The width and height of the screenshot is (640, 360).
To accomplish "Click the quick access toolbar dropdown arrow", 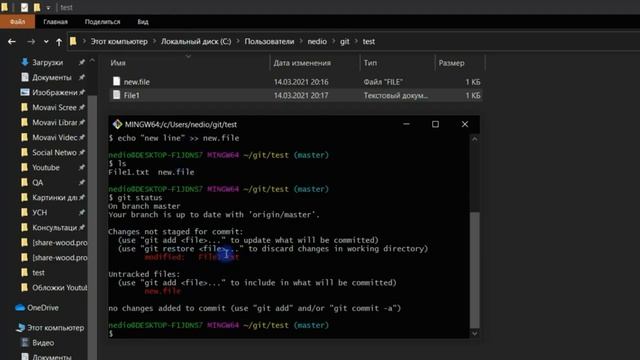I will 48,8.
